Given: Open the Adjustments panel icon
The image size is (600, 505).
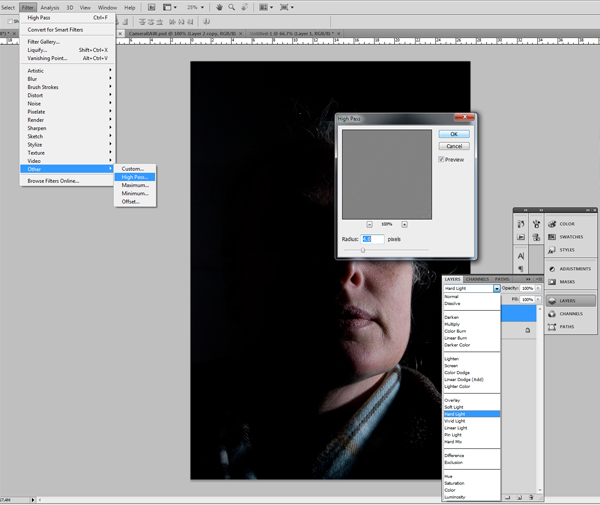Looking at the screenshot, I should [552, 269].
